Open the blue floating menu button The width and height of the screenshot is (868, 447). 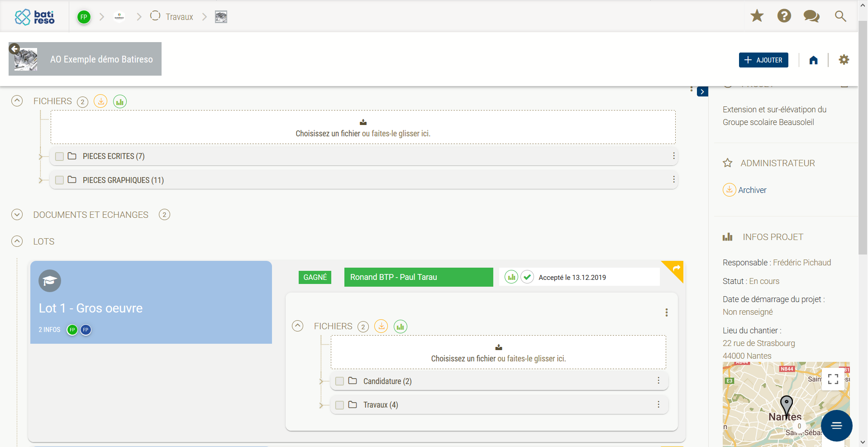point(837,426)
